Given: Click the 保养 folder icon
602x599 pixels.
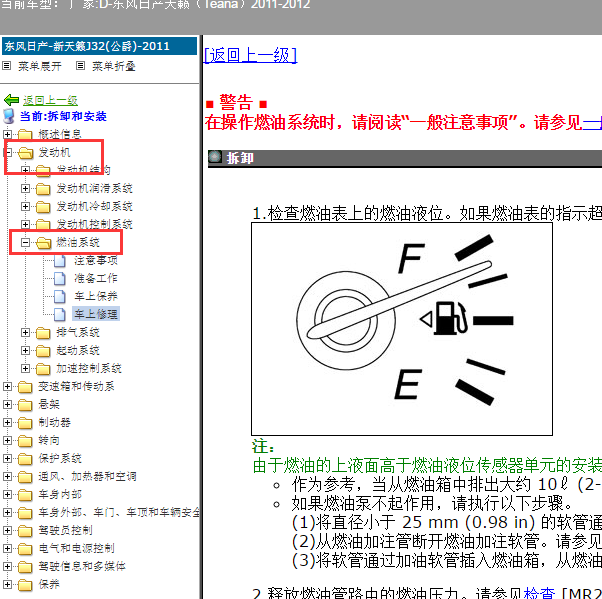Looking at the screenshot, I should click(x=25, y=584).
